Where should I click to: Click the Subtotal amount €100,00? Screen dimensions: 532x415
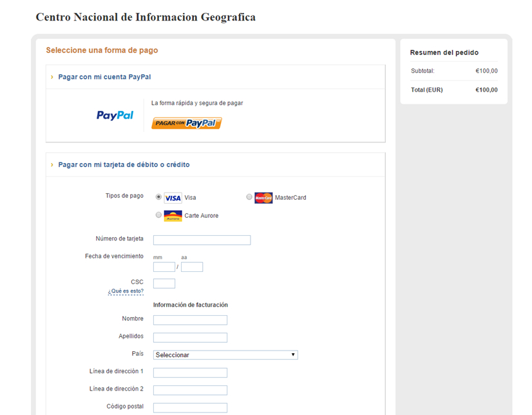486,71
